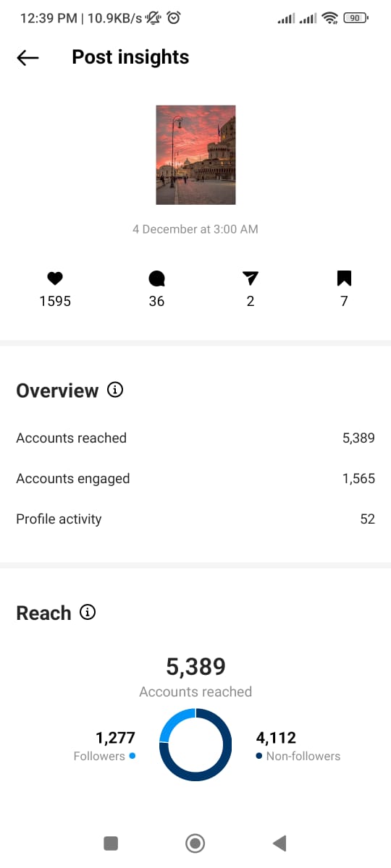
Task: Tap Android recent apps square button
Action: (x=111, y=843)
